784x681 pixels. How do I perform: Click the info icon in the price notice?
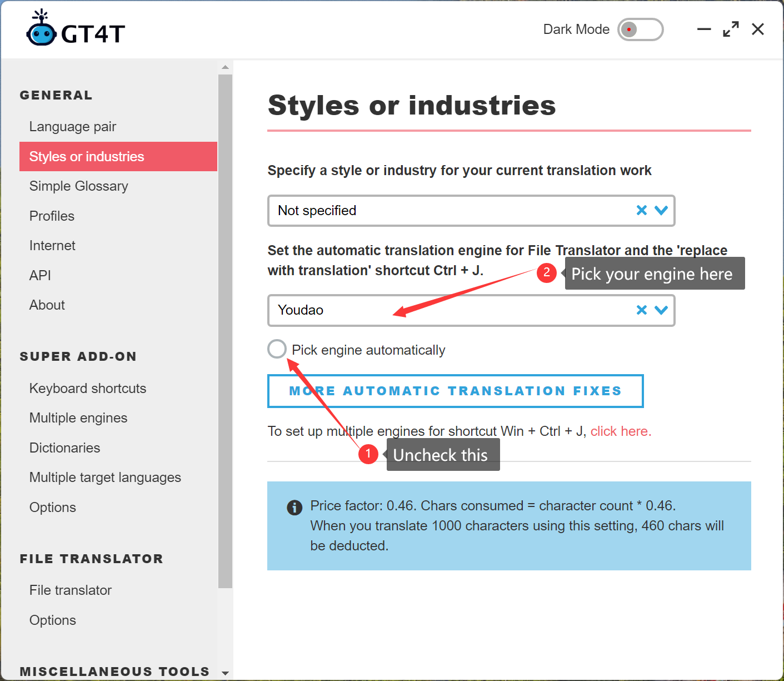point(294,507)
